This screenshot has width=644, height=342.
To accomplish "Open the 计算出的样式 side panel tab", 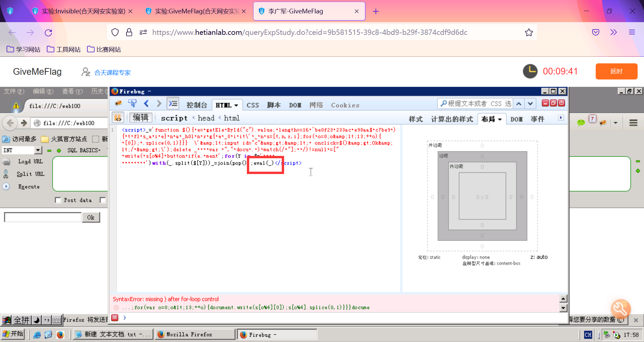I will pyautogui.click(x=452, y=119).
